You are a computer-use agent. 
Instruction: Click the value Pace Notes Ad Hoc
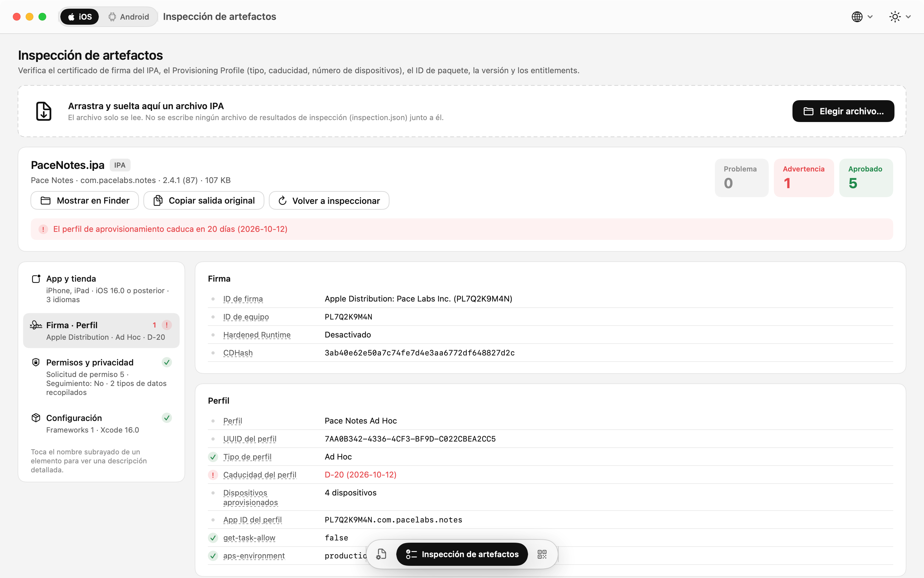click(x=361, y=421)
